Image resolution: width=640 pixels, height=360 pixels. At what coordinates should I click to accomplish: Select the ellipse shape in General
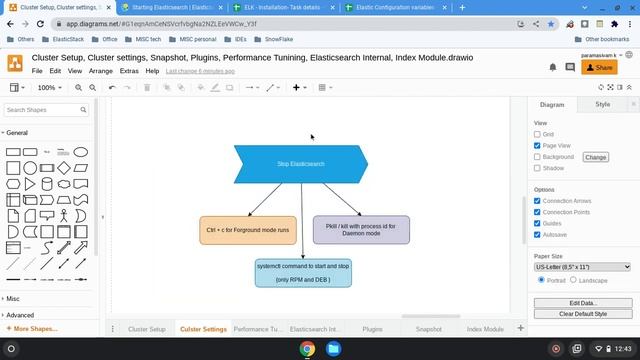pyautogui.click(x=80, y=152)
